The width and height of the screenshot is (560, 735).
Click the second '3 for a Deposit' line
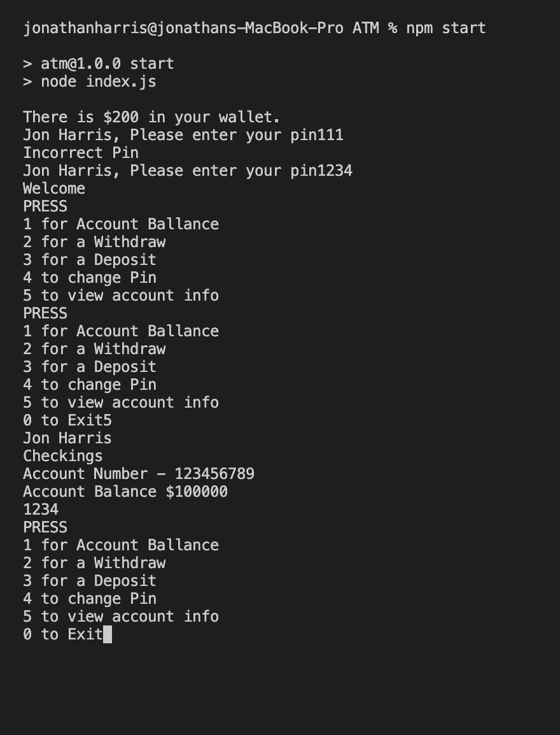click(90, 367)
